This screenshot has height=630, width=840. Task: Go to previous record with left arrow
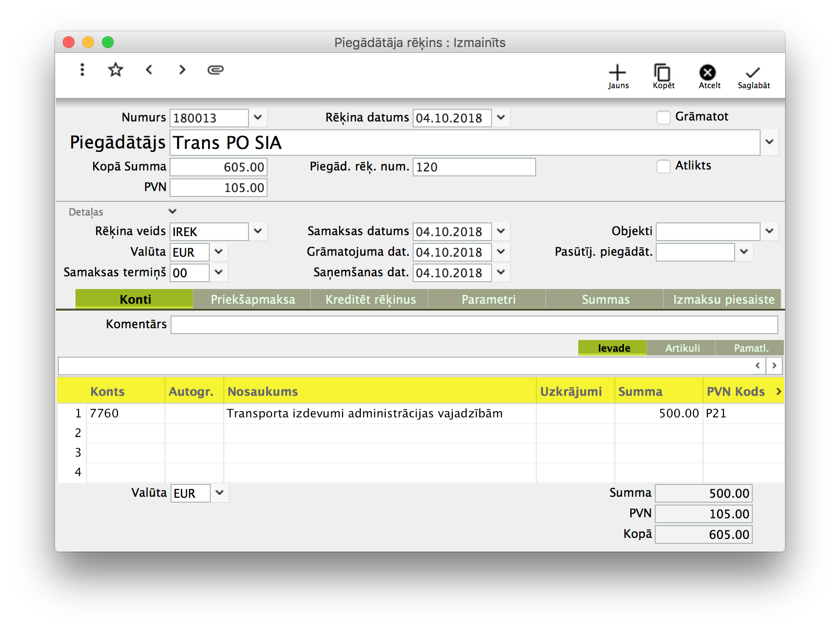coord(149,70)
